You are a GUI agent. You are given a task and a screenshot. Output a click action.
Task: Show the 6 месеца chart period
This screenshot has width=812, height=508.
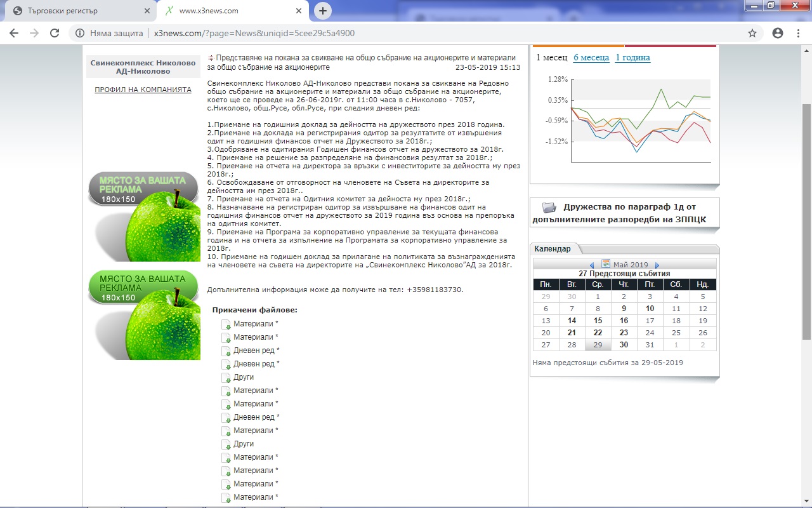click(591, 57)
